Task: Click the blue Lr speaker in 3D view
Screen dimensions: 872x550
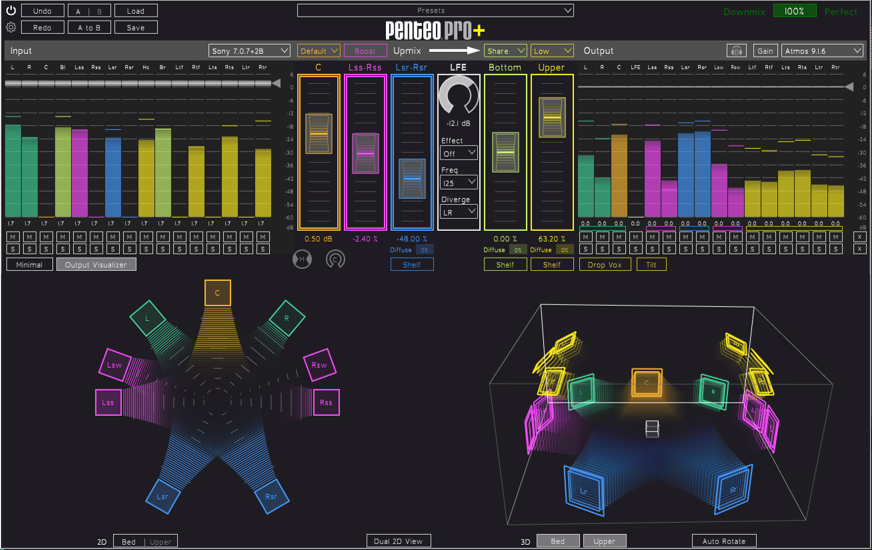Action: [x=584, y=490]
